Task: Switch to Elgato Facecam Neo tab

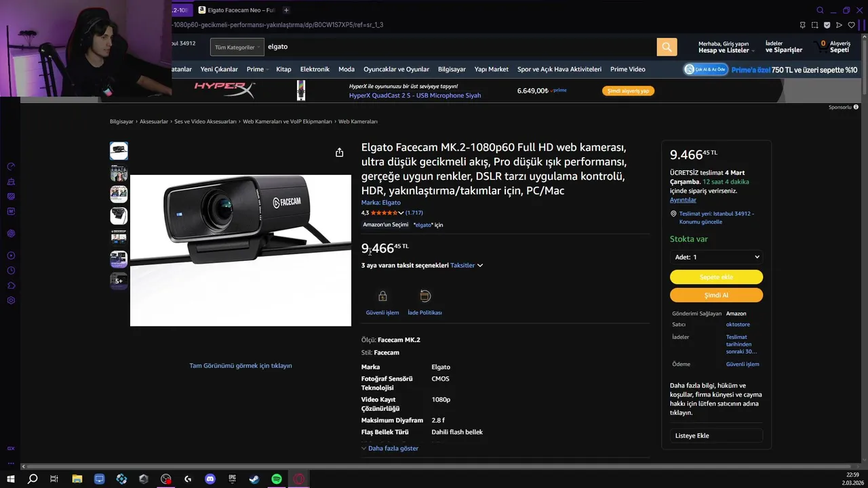Action: (x=237, y=10)
